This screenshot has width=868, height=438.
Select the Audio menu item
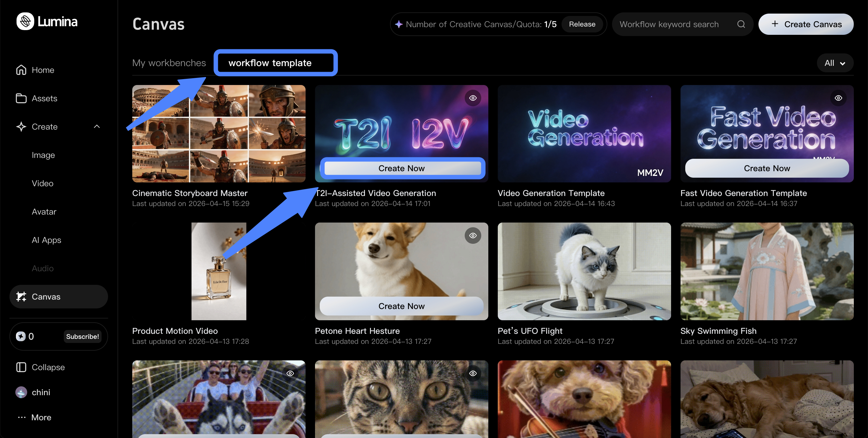click(43, 268)
